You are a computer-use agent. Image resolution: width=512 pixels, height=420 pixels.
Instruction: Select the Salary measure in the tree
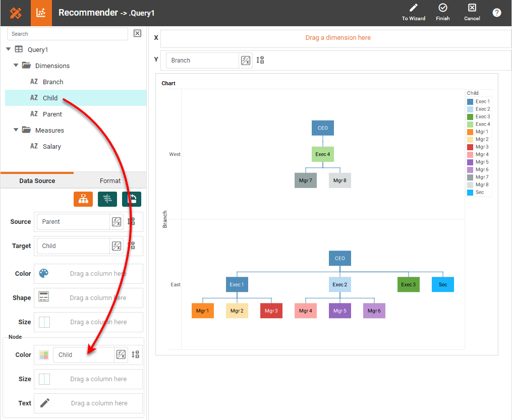coord(51,146)
